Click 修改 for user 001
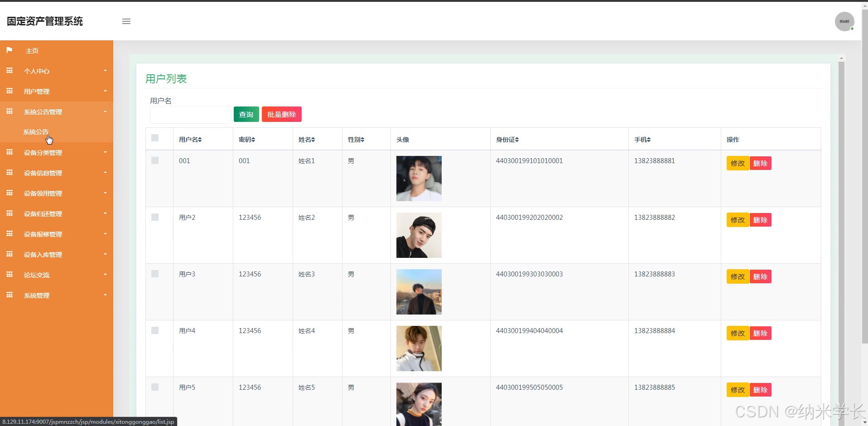The width and height of the screenshot is (868, 426). tap(738, 163)
